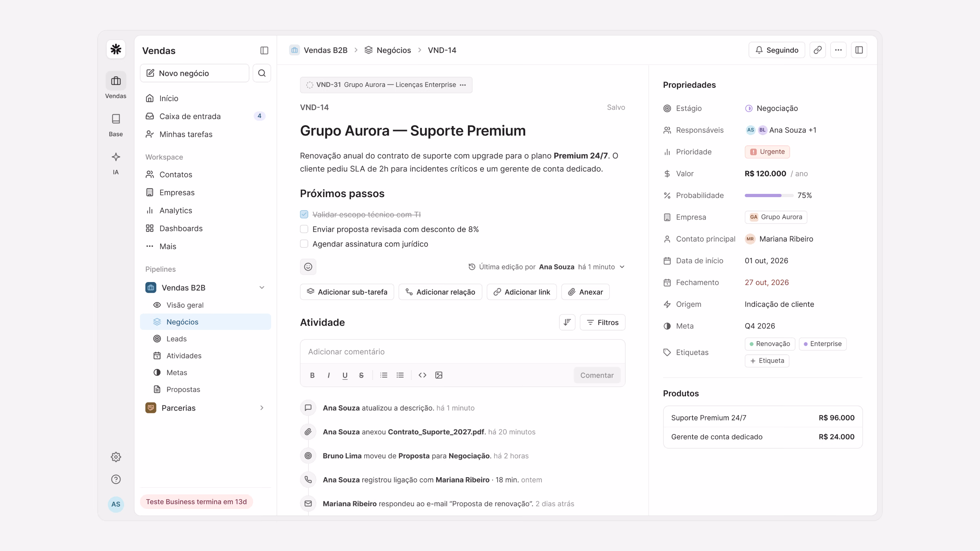Apply strikethrough formatting in the comment editor
980x551 pixels.
coord(361,375)
